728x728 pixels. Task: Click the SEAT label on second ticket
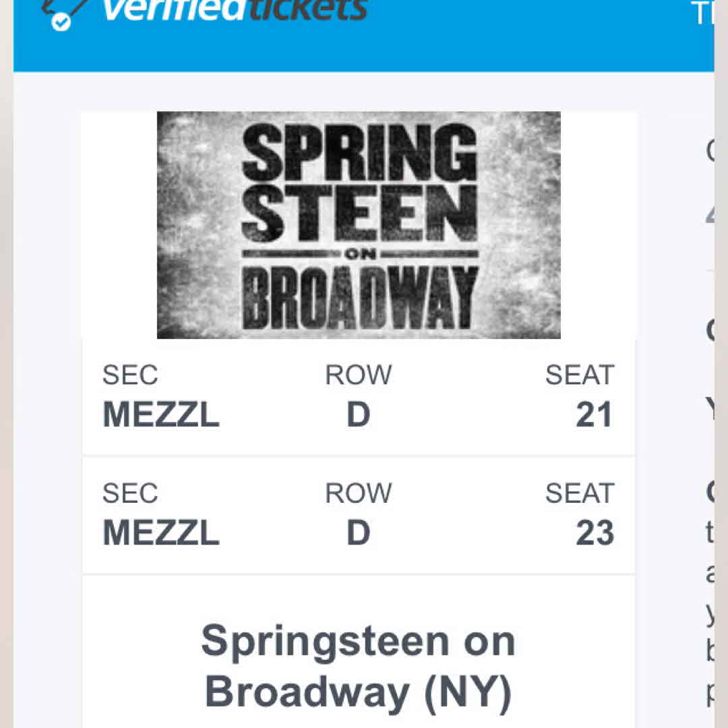579,493
